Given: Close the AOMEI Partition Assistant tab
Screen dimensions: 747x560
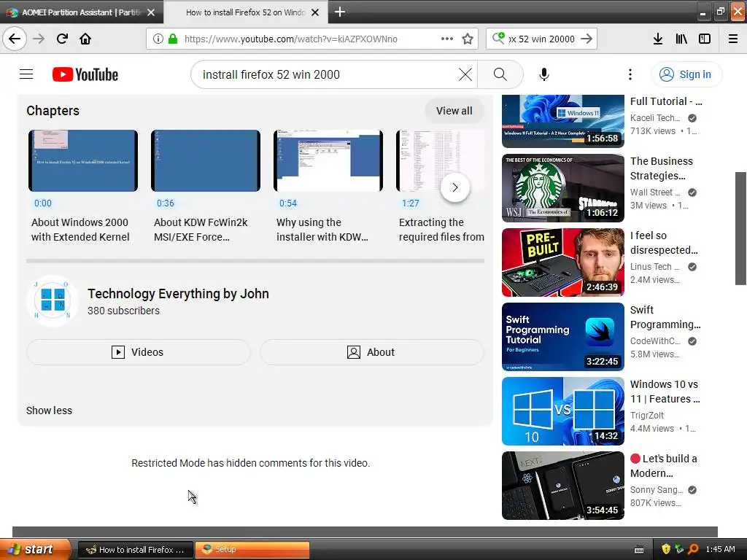Looking at the screenshot, I should pyautogui.click(x=151, y=12).
